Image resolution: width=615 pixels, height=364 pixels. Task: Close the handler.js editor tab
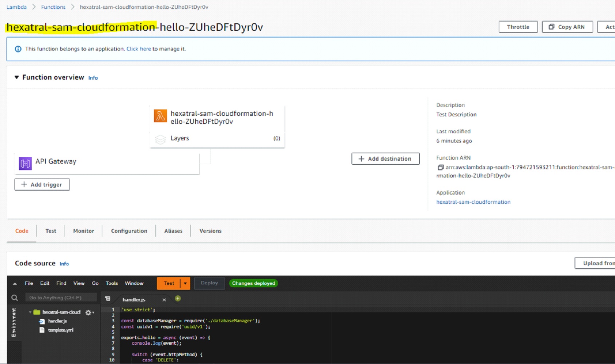tap(164, 300)
